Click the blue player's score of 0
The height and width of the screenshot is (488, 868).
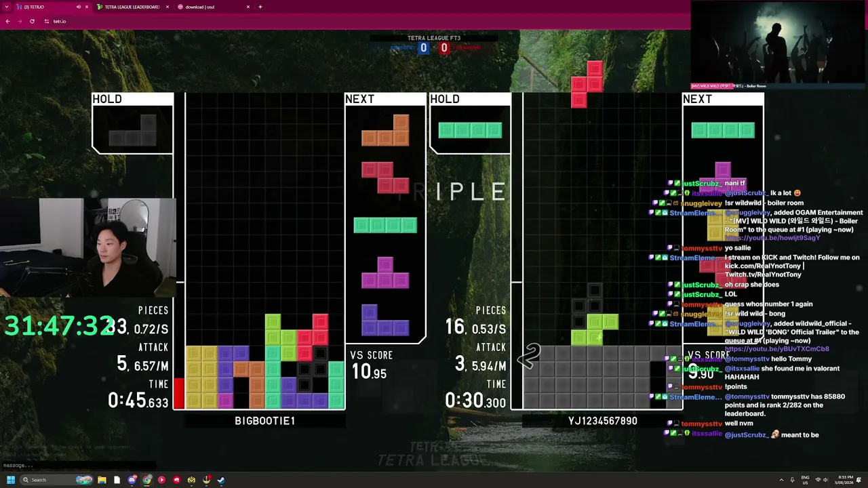pyautogui.click(x=424, y=47)
